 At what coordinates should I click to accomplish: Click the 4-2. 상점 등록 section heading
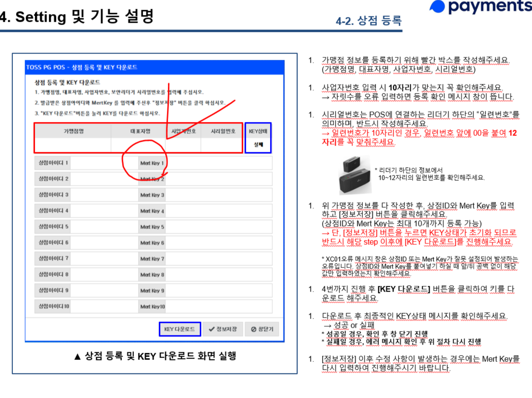click(x=369, y=21)
